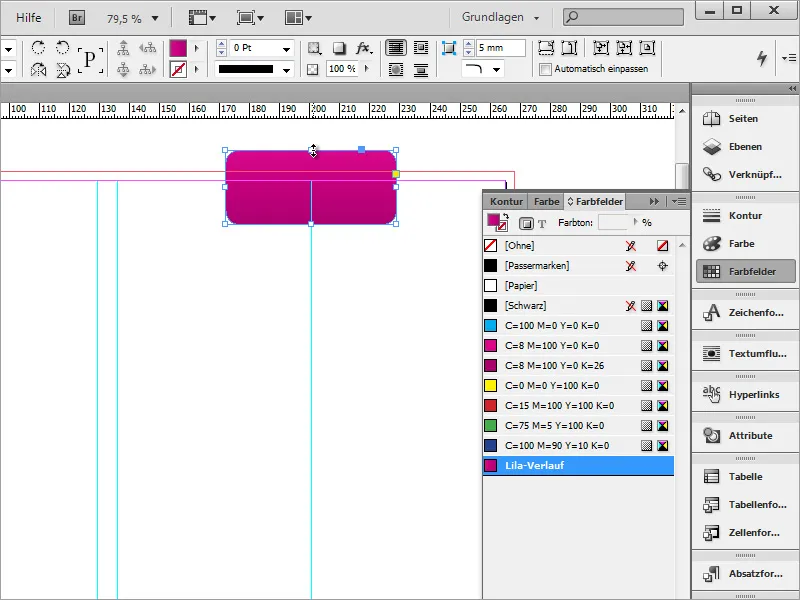Click Wrap around object shape icon

coord(395,69)
